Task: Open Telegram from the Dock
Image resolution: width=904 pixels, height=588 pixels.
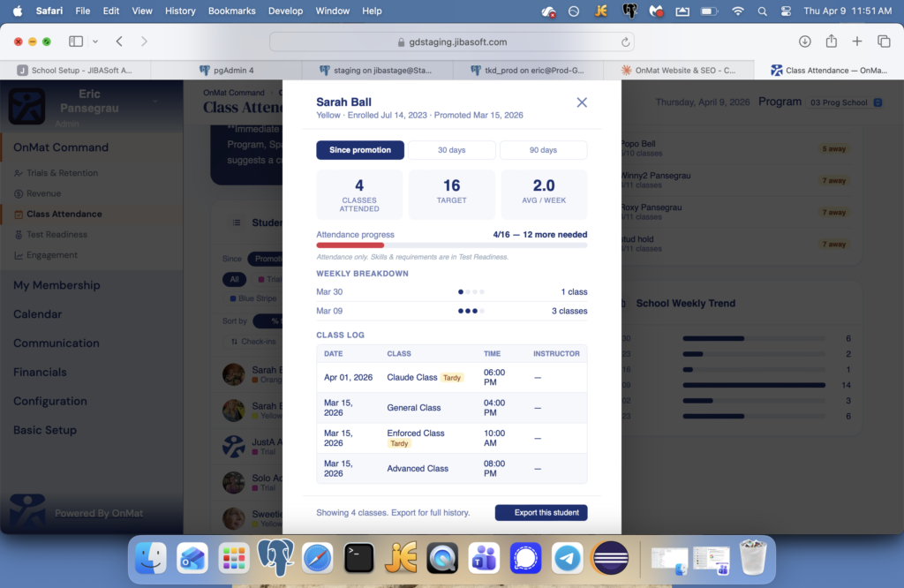Action: [567, 558]
